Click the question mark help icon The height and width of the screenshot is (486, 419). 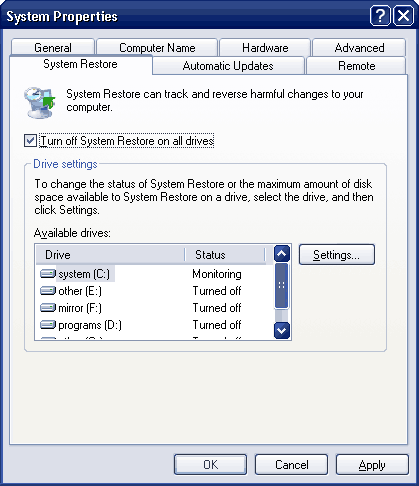point(380,16)
